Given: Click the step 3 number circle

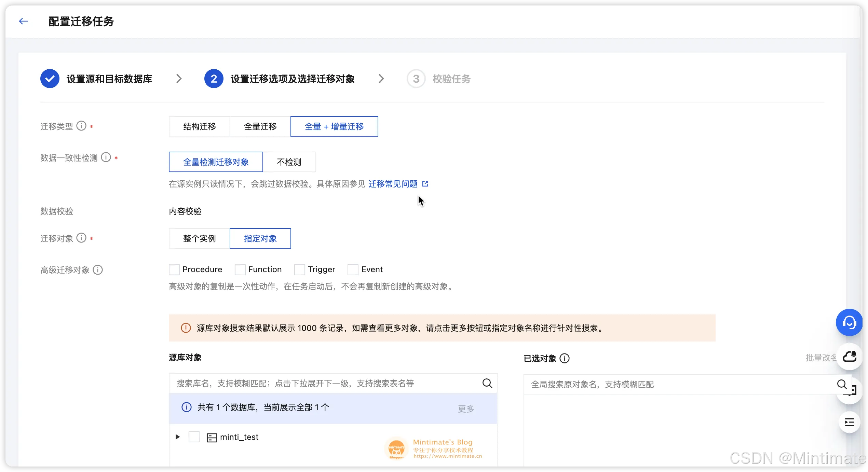Looking at the screenshot, I should point(416,79).
